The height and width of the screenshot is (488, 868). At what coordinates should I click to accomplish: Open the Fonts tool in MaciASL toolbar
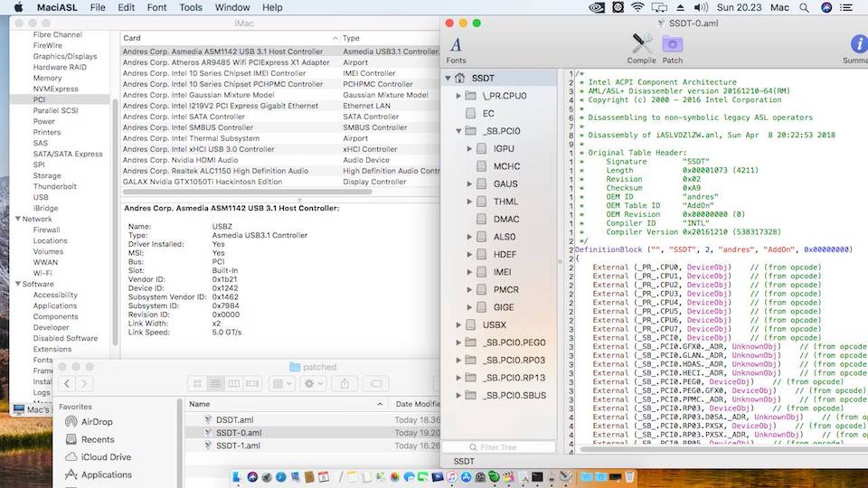(x=456, y=49)
